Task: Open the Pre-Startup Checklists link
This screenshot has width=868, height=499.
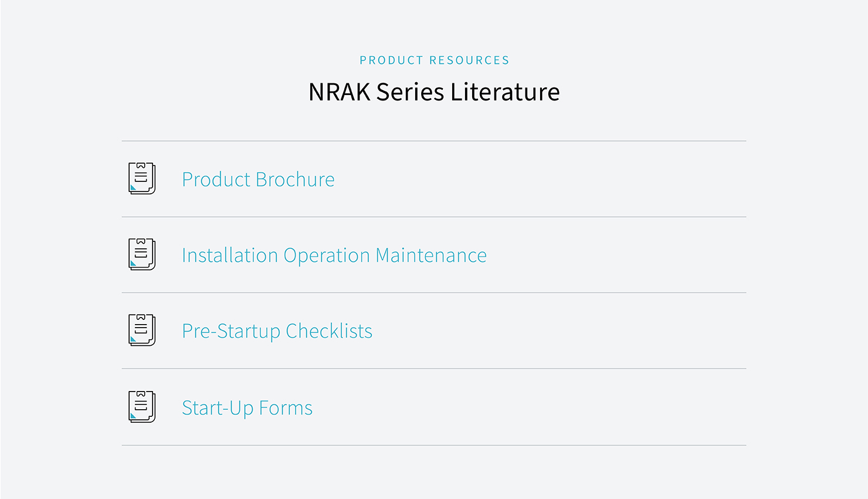Action: (277, 331)
